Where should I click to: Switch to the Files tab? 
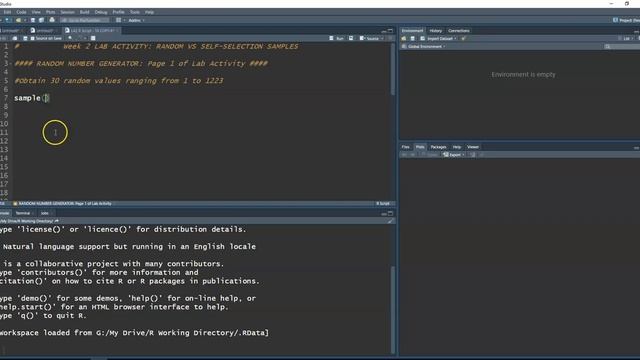point(405,147)
